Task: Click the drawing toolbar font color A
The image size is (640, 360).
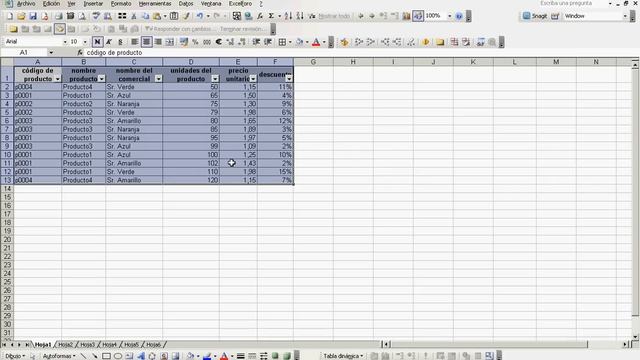Action: (224, 356)
